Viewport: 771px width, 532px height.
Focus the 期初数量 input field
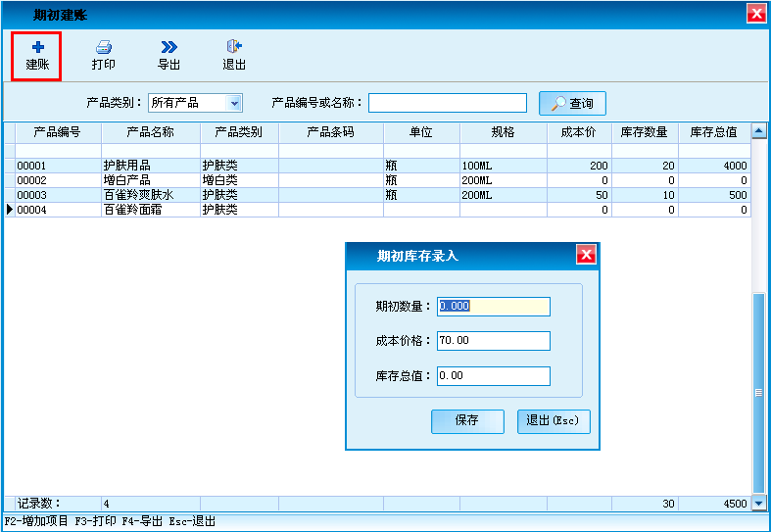pos(494,306)
